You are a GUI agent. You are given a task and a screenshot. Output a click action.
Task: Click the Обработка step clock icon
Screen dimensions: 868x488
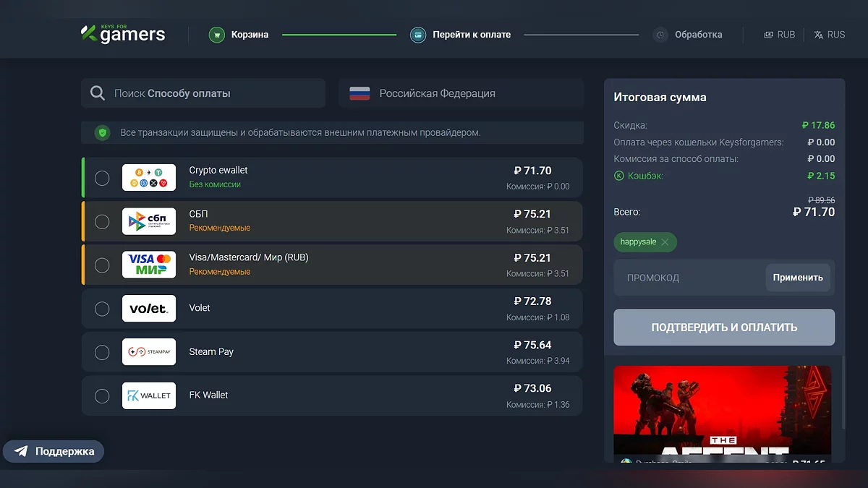tap(660, 35)
